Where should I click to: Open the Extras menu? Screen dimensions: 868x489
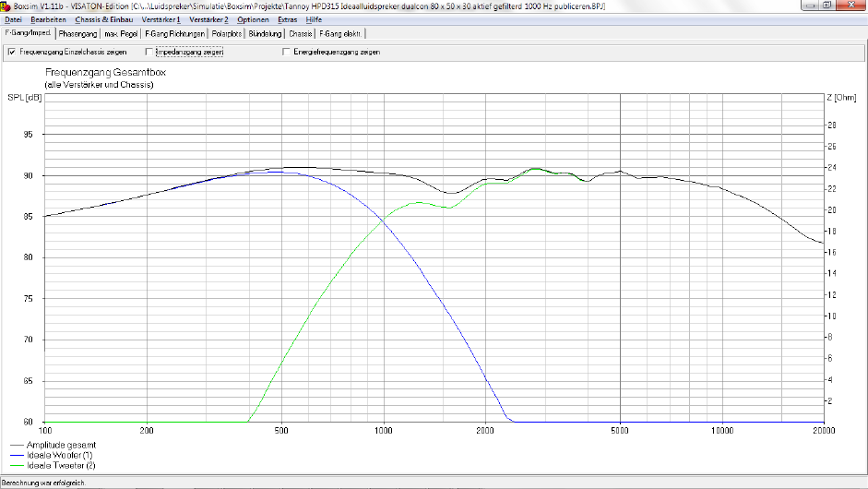[287, 19]
